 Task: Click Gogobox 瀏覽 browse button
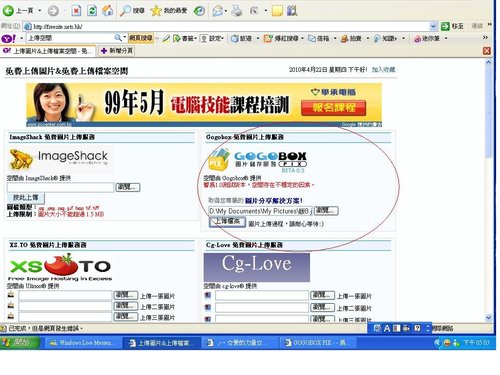326,211
